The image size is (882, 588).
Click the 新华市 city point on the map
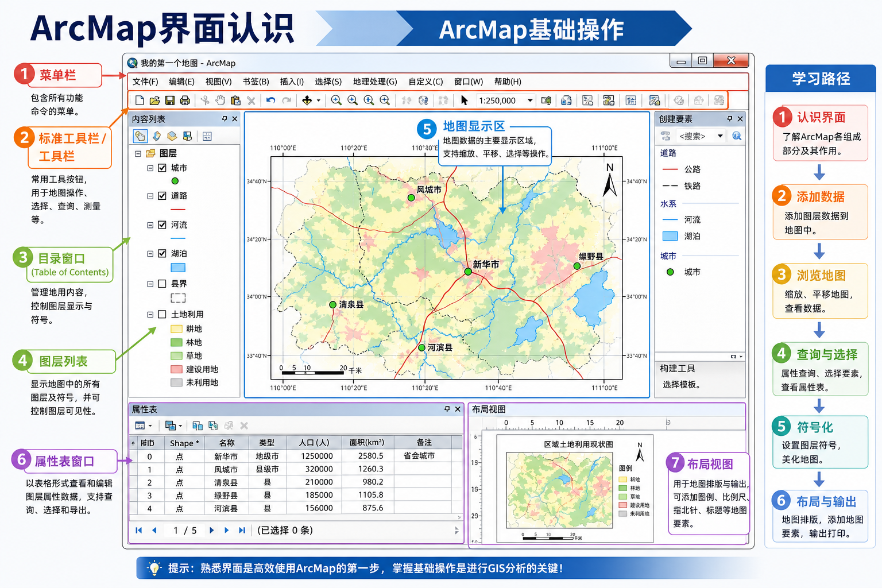pos(468,272)
